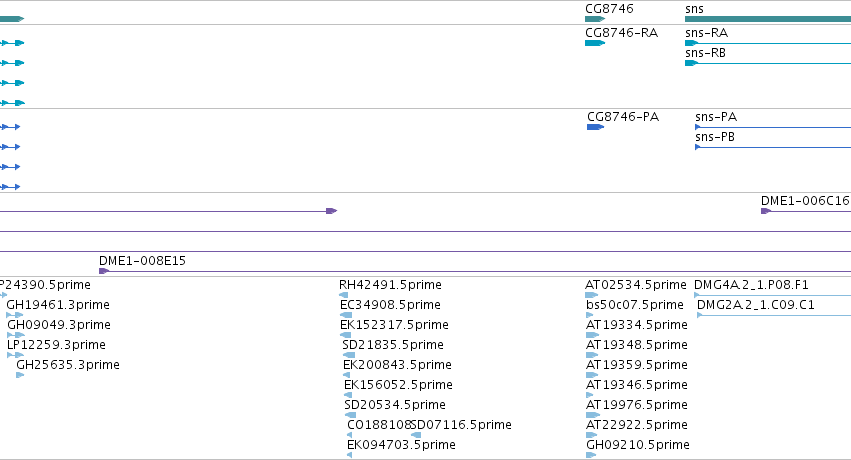Select EST AT19359.5prime
Viewport: 851px width, 460px height.
pos(637,365)
